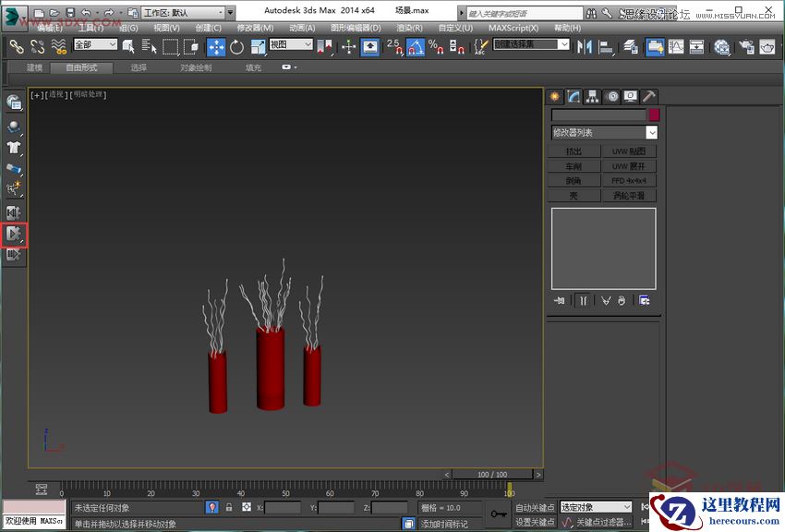Click the object color swatch
Screen dimensions: 785x532
(654, 115)
